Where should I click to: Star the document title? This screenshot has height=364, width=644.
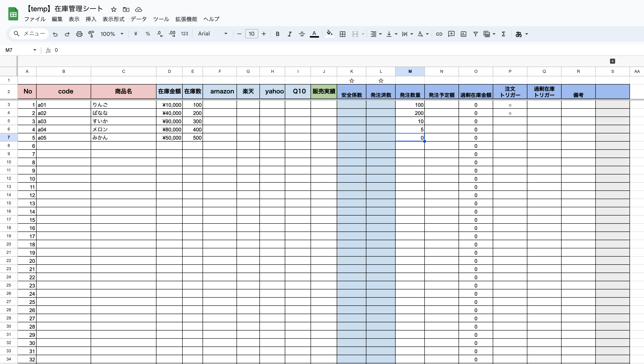(x=114, y=10)
